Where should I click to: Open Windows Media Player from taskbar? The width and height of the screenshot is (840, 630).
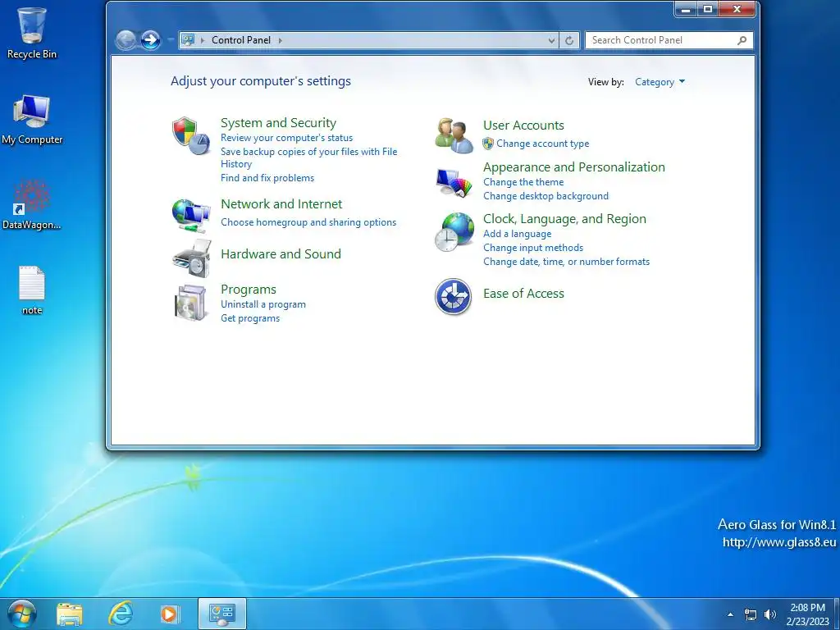pos(170,614)
